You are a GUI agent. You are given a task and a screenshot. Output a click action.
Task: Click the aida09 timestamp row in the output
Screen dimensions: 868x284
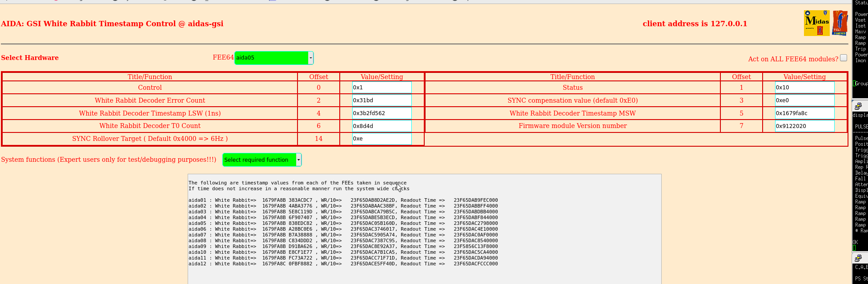pyautogui.click(x=343, y=247)
